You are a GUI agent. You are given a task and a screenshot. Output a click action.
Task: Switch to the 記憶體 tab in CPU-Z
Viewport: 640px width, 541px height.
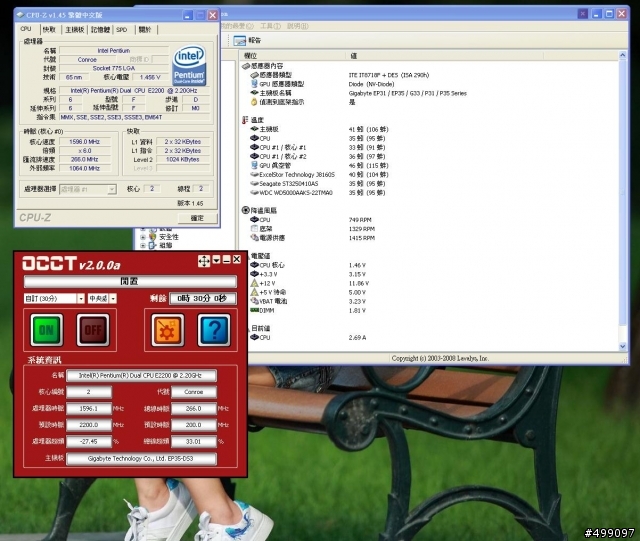(100, 29)
